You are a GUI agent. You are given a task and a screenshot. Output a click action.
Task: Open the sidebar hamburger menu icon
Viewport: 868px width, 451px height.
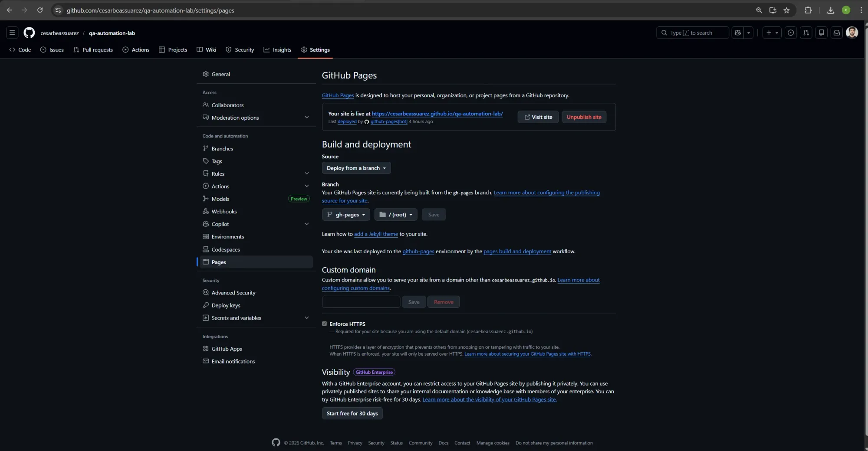pos(12,33)
